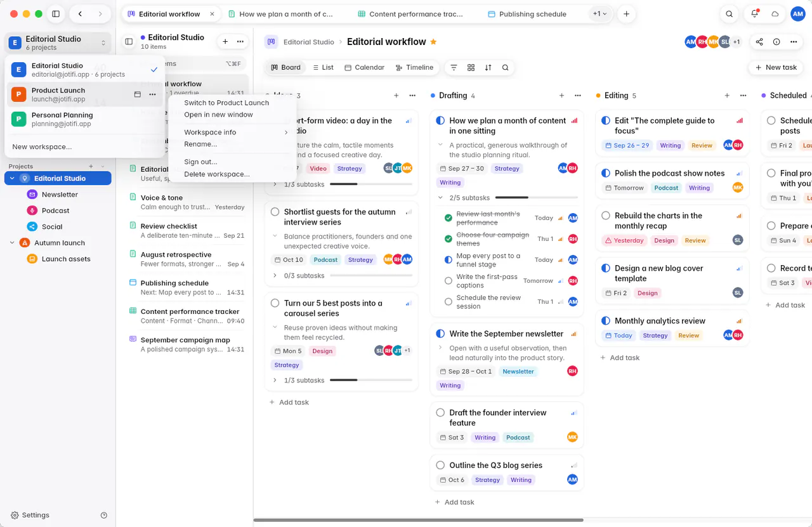Click the filter icon in toolbar
812x527 pixels.
[454, 67]
